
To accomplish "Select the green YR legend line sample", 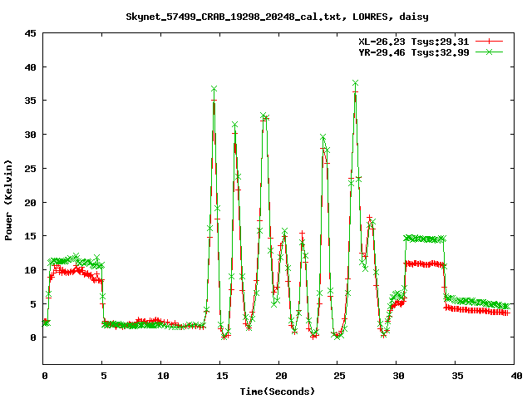I will pyautogui.click(x=489, y=52).
